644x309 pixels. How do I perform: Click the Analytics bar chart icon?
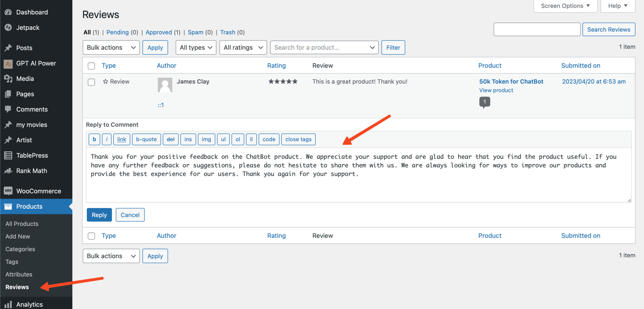pos(8,304)
